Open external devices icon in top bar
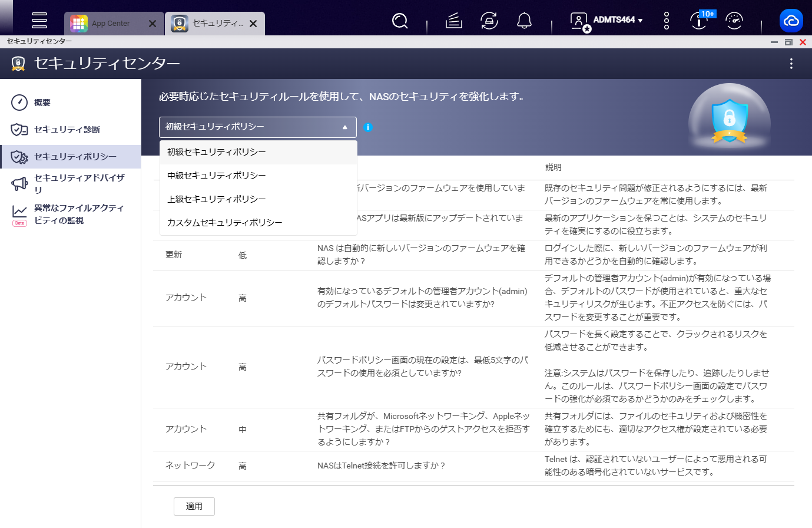Viewport: 812px width, 528px height. click(x=489, y=21)
